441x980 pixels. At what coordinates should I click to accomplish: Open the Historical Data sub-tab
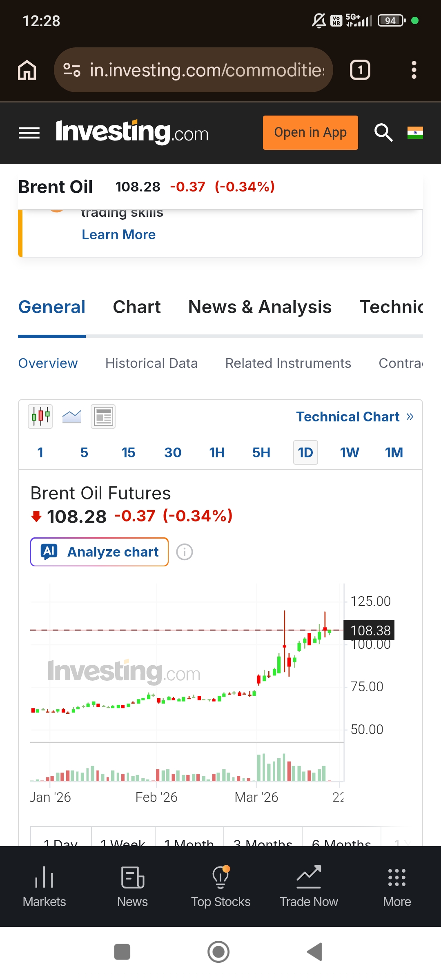pos(151,363)
